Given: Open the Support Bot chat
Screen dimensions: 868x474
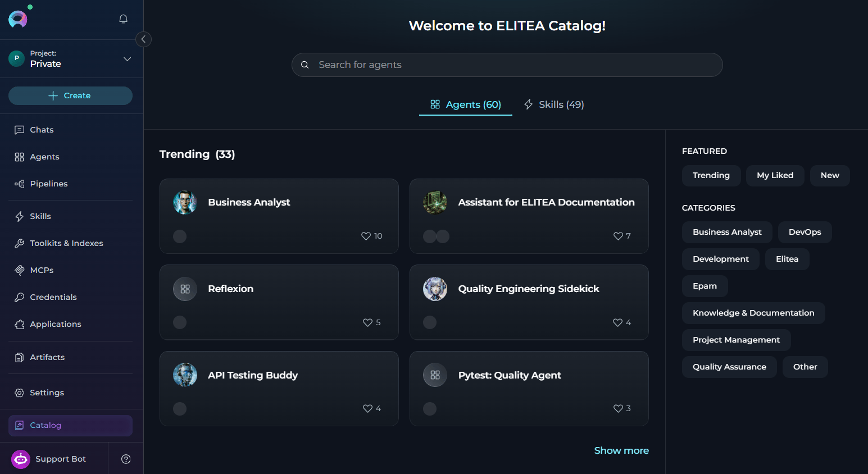Looking at the screenshot, I should click(x=54, y=459).
